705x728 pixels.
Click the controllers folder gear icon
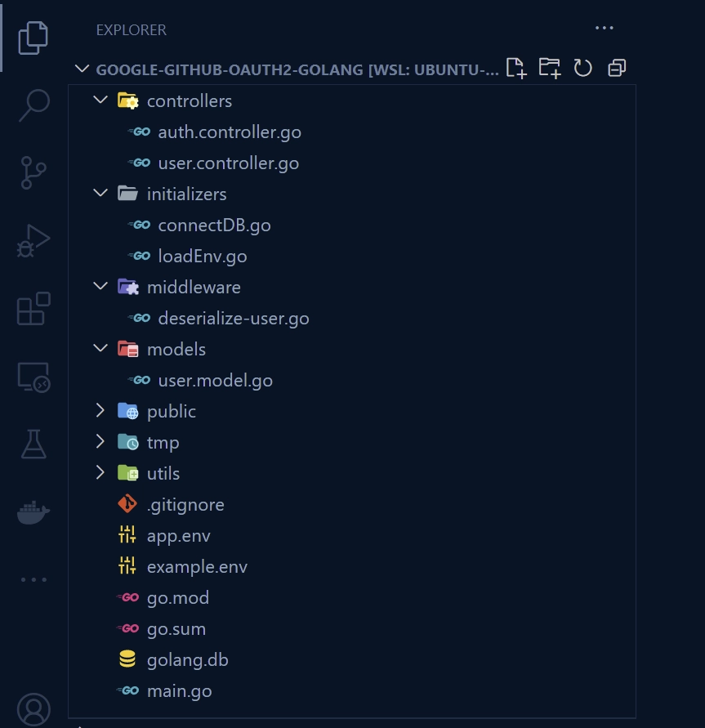click(x=127, y=100)
